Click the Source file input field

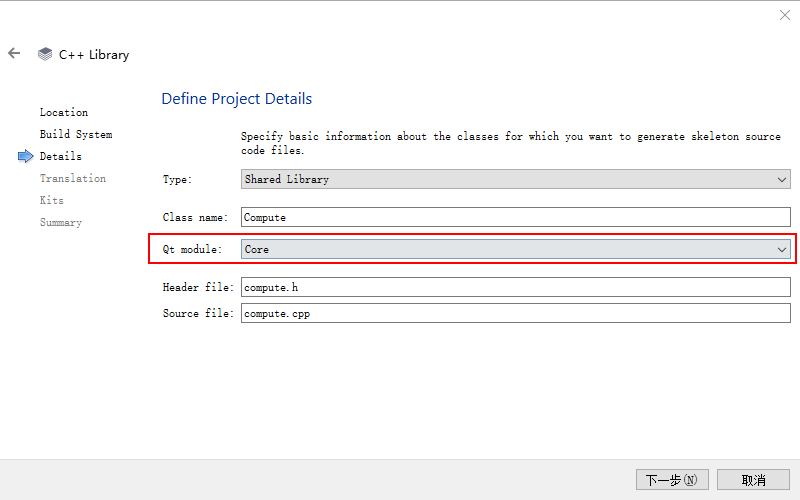click(x=515, y=313)
